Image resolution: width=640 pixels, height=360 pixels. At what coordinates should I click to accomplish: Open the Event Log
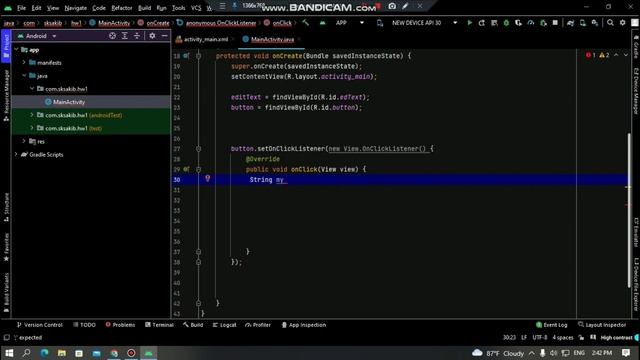[551, 325]
